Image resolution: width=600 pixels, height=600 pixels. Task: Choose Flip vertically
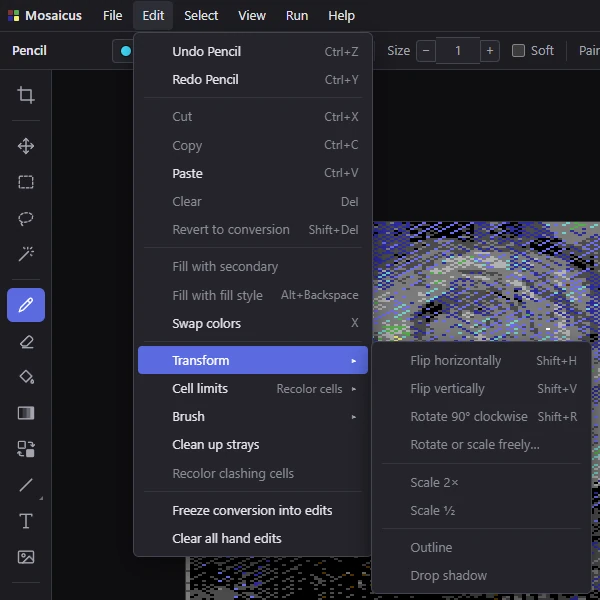(x=481, y=389)
